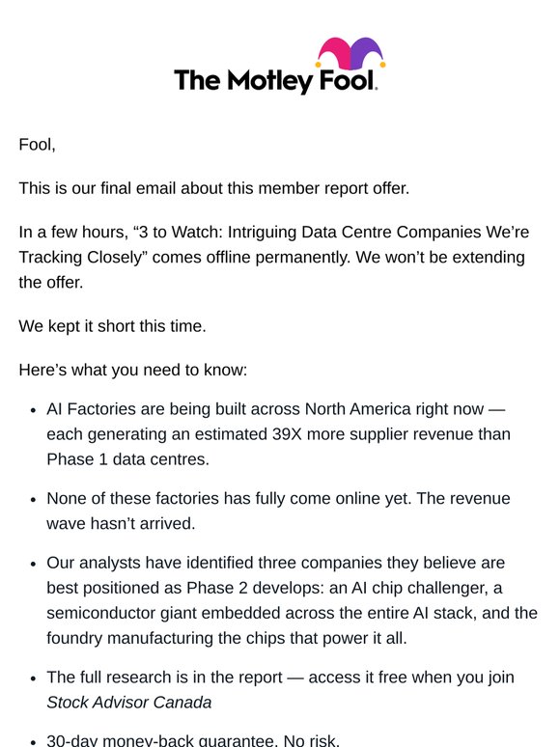Click the "Here's what you need to know:" heading
This screenshot has height=747, width=560.
point(133,370)
